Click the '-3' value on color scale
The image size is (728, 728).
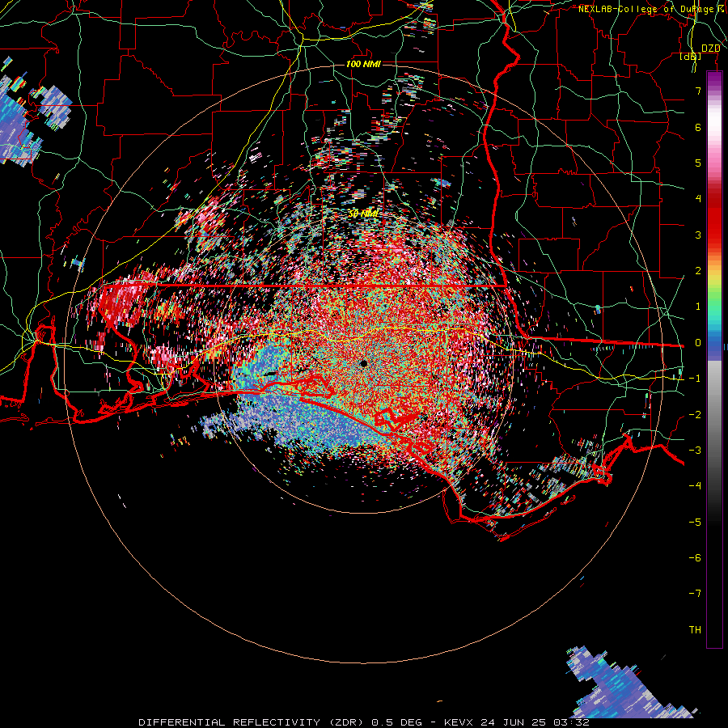tap(695, 451)
